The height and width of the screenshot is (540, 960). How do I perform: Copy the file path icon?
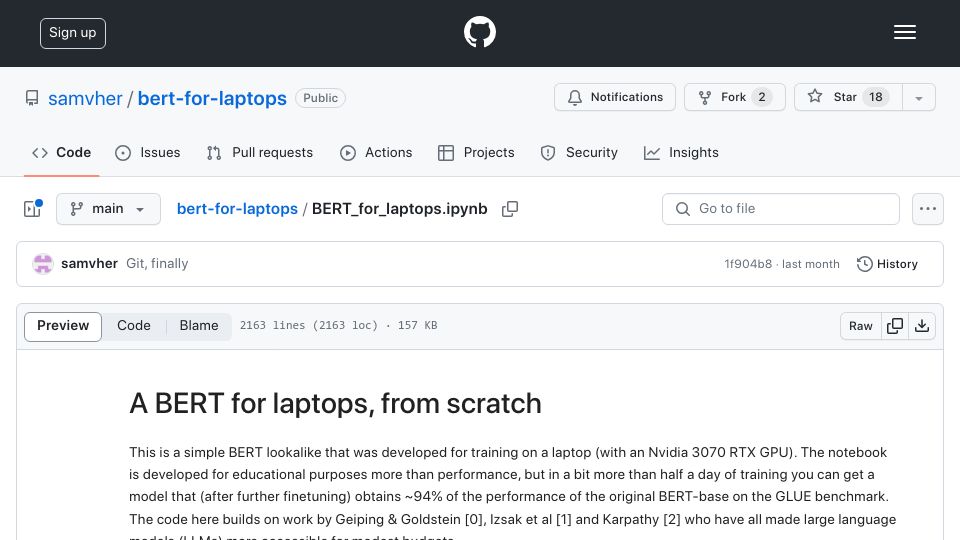click(509, 209)
